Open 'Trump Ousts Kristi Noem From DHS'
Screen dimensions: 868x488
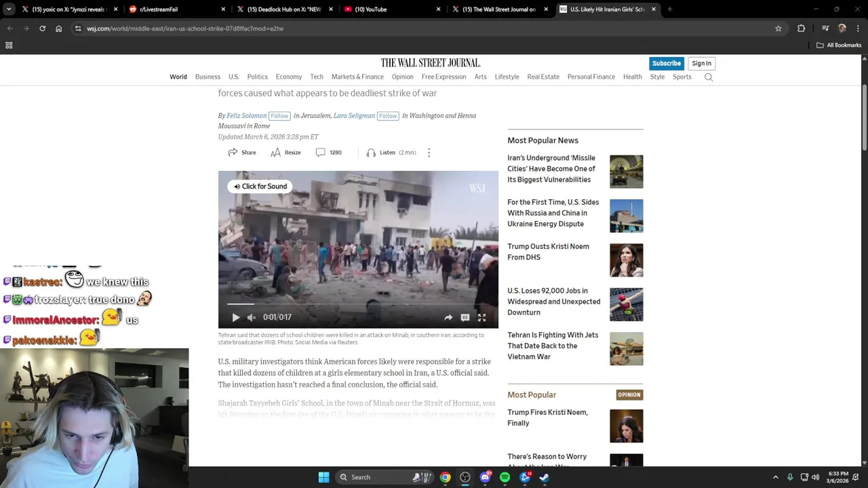click(x=548, y=251)
